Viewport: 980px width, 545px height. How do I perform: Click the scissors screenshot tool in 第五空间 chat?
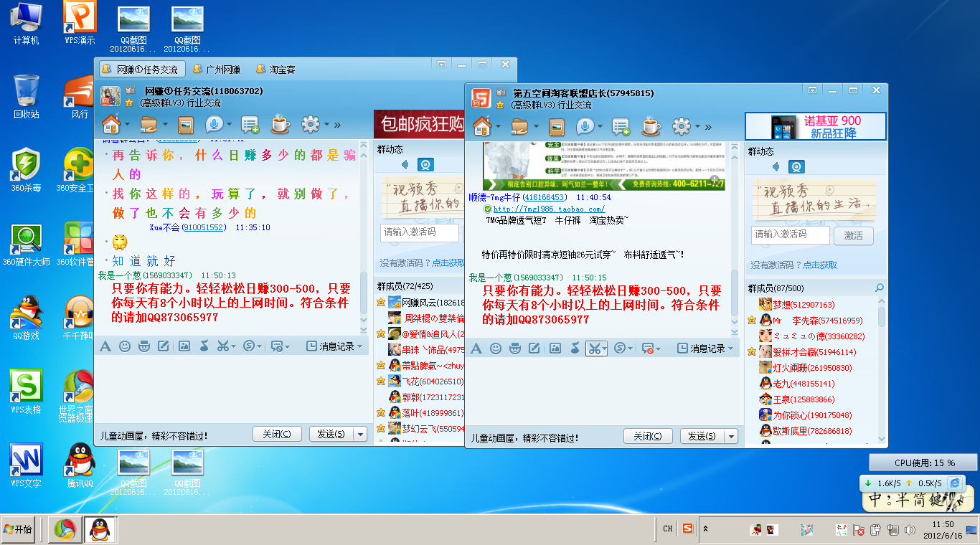coord(593,349)
